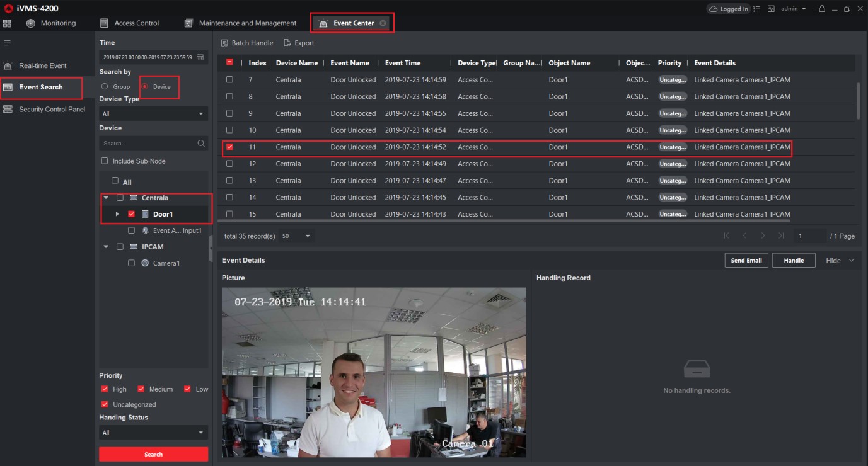The image size is (868, 466).
Task: Uncheck the High priority checkbox
Action: point(105,389)
